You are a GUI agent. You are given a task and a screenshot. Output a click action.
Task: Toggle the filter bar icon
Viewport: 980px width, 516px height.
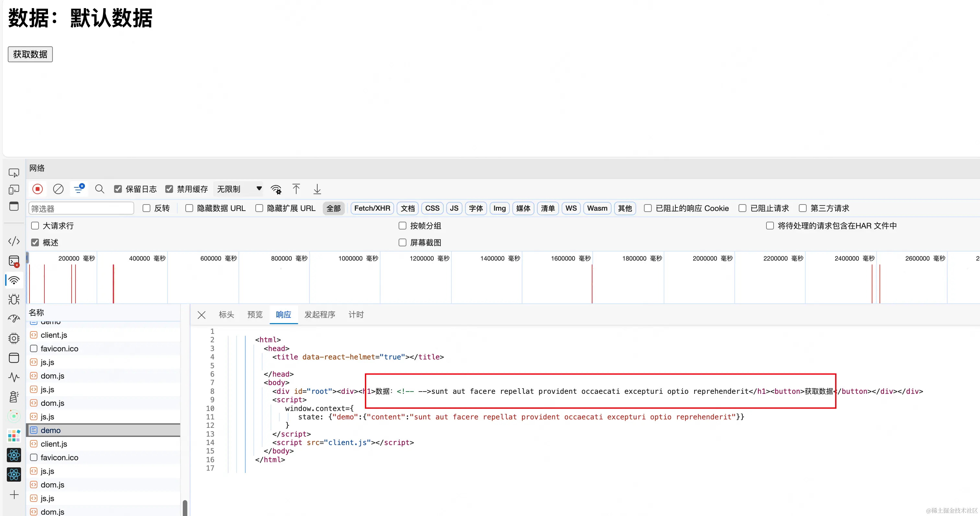[x=79, y=189]
